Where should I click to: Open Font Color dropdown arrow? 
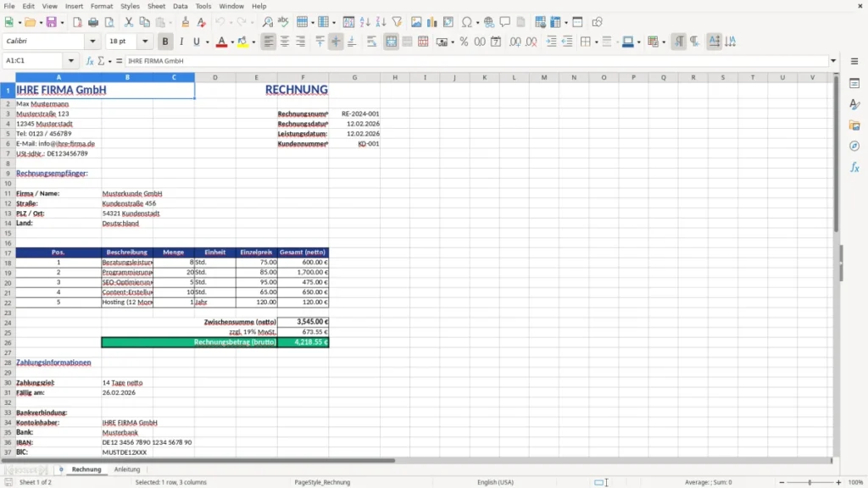(232, 42)
